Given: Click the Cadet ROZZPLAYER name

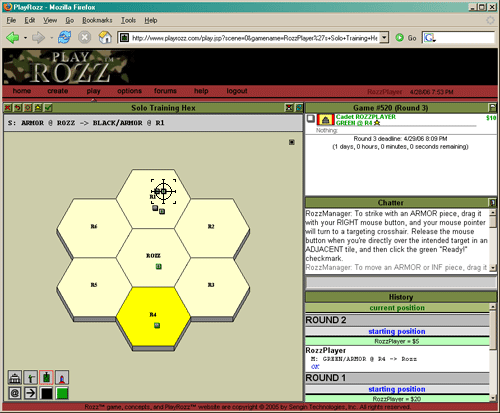Looking at the screenshot, I should [x=366, y=117].
